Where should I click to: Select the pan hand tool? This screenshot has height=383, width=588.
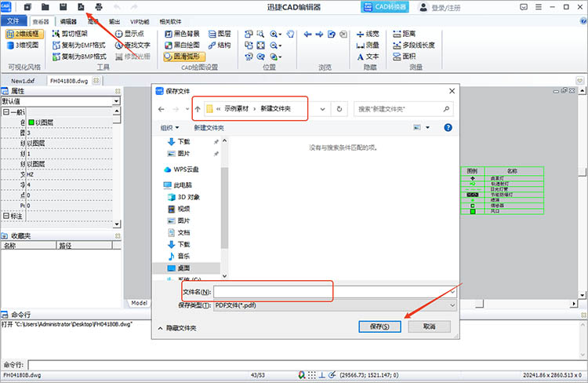290,34
